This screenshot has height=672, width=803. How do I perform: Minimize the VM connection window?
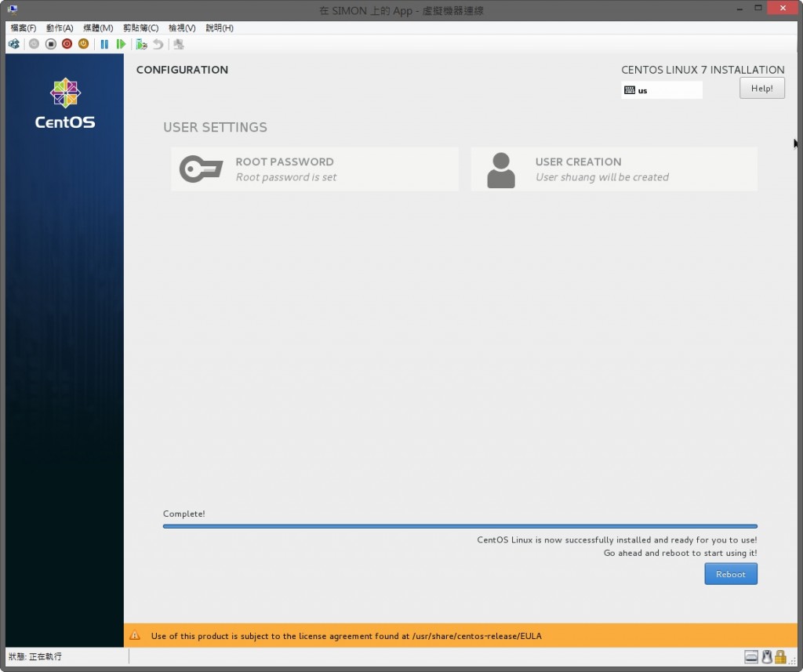[740, 9]
